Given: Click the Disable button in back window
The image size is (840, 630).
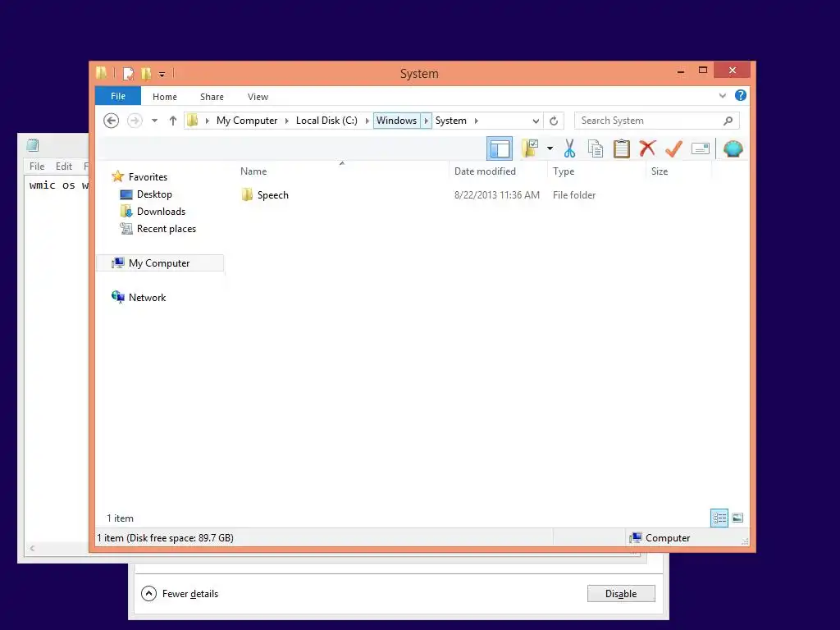Looking at the screenshot, I should [x=621, y=594].
